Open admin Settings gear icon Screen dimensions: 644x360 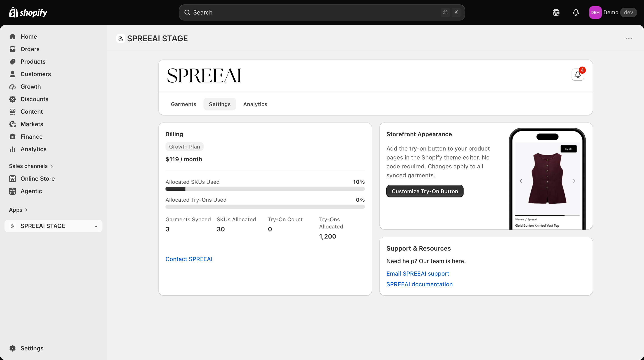tap(13, 348)
